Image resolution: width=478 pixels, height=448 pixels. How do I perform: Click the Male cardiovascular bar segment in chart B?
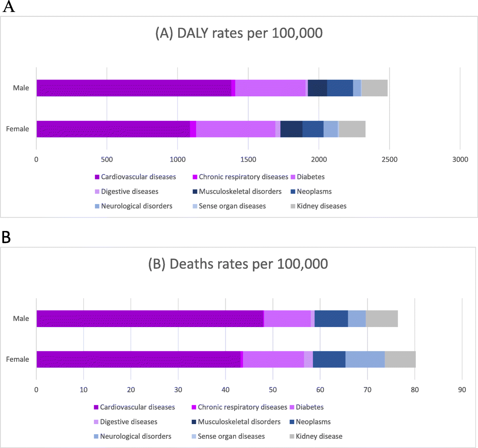click(150, 319)
